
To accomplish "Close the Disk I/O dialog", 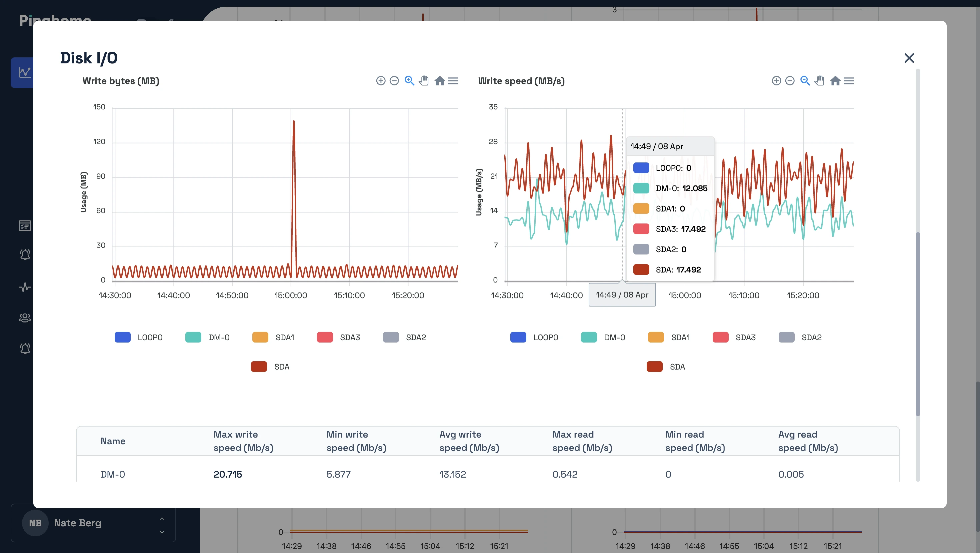I will pyautogui.click(x=909, y=58).
